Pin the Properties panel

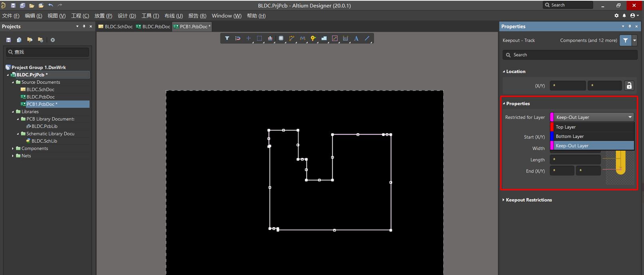pos(630,26)
